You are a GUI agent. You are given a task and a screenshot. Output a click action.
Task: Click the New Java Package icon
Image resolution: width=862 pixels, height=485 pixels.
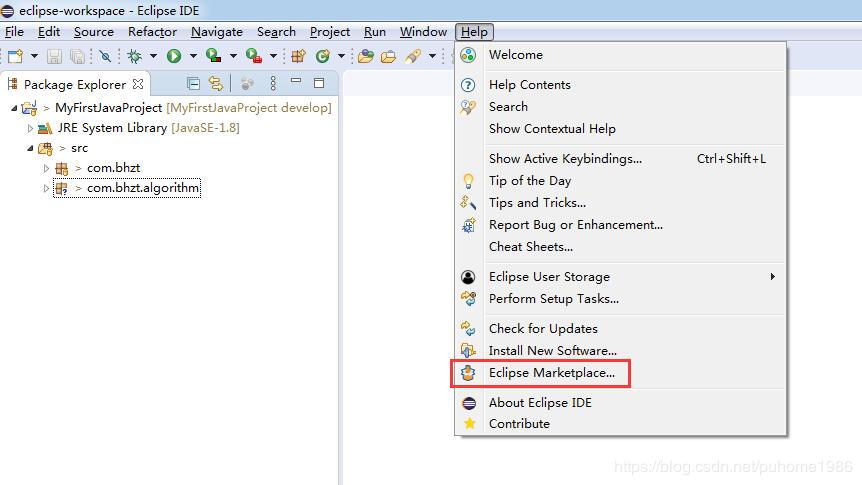[x=299, y=56]
